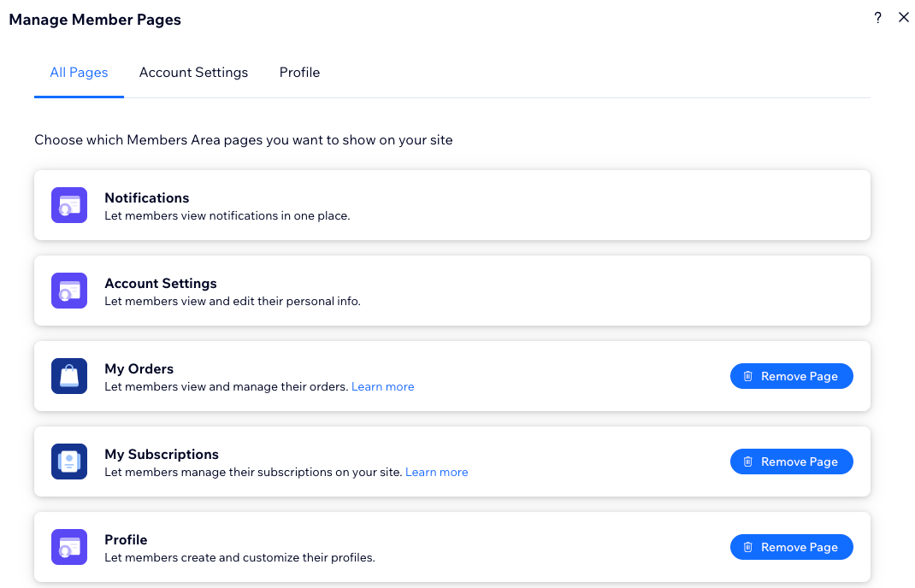Open Learn more link for My Subscriptions
The image size is (915, 588).
point(436,473)
